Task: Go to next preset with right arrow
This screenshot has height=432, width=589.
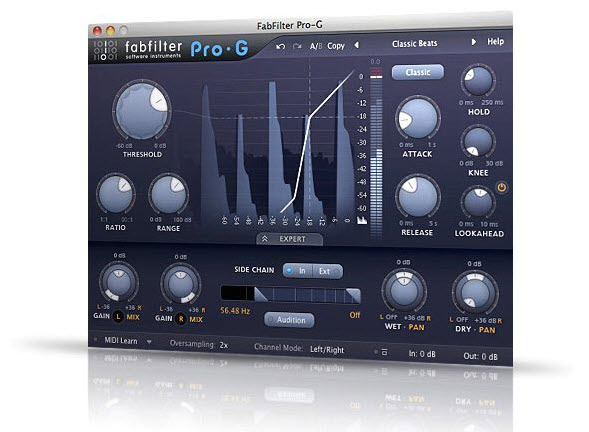Action: coord(473,42)
